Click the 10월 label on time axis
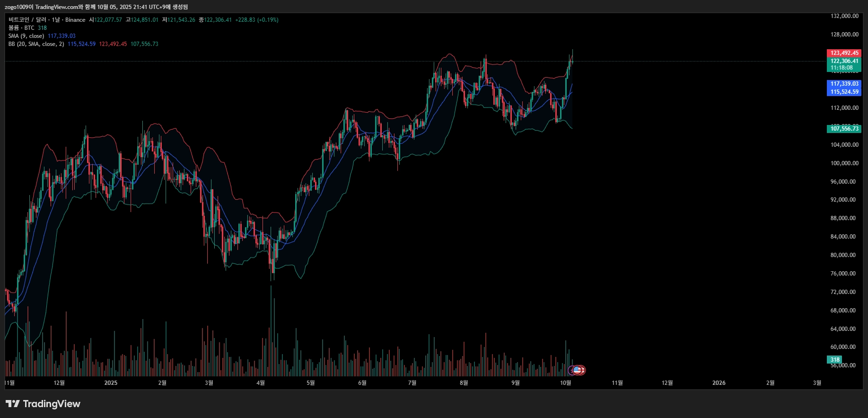 point(565,383)
